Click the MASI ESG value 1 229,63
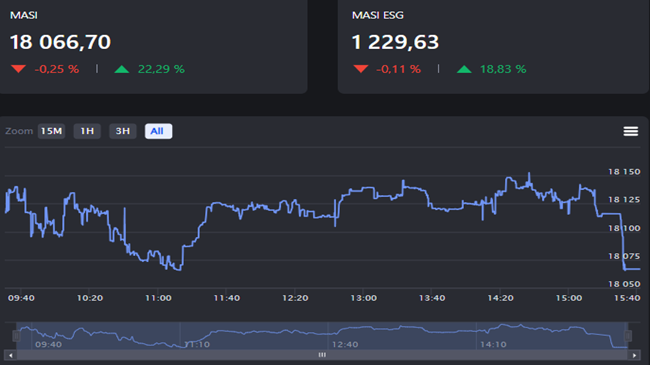This screenshot has height=365, width=650. click(x=395, y=42)
